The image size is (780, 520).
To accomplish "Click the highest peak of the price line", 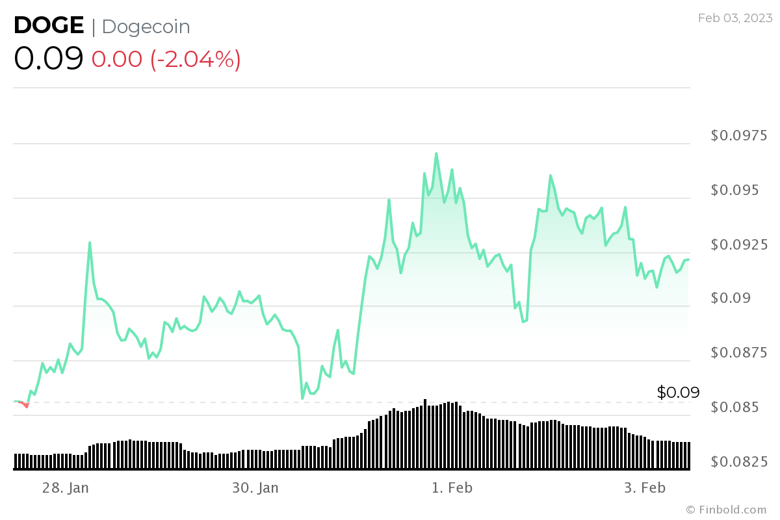I will click(x=436, y=154).
